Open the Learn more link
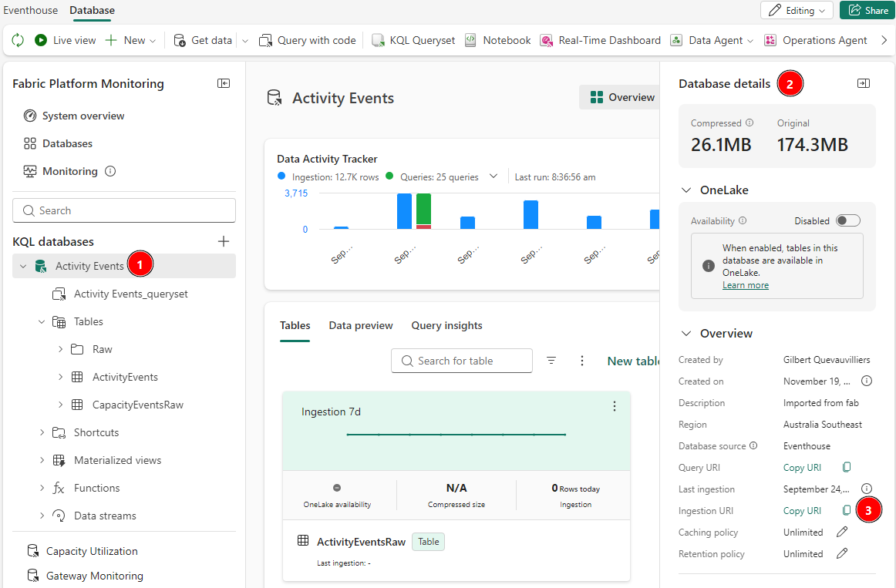This screenshot has height=588, width=896. tap(745, 285)
